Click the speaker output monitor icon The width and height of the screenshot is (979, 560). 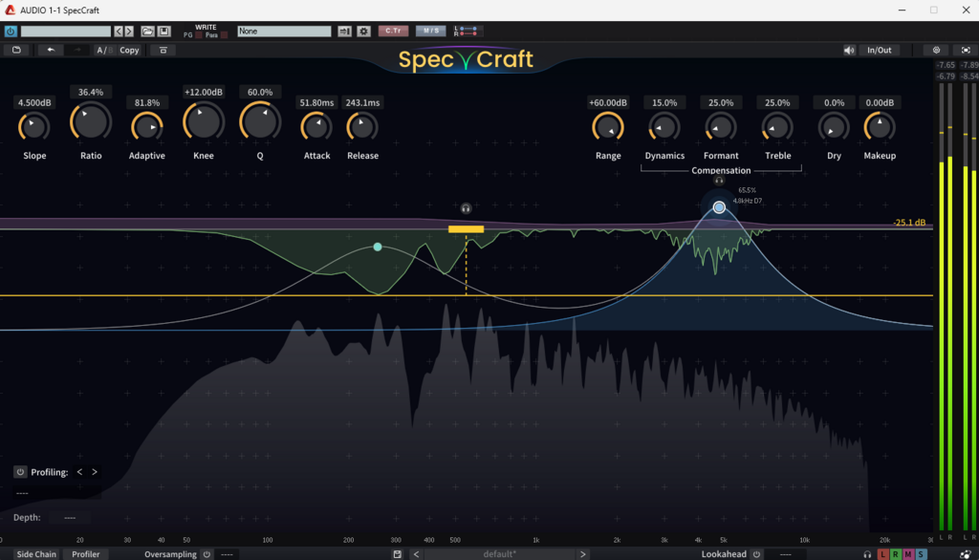tap(849, 50)
